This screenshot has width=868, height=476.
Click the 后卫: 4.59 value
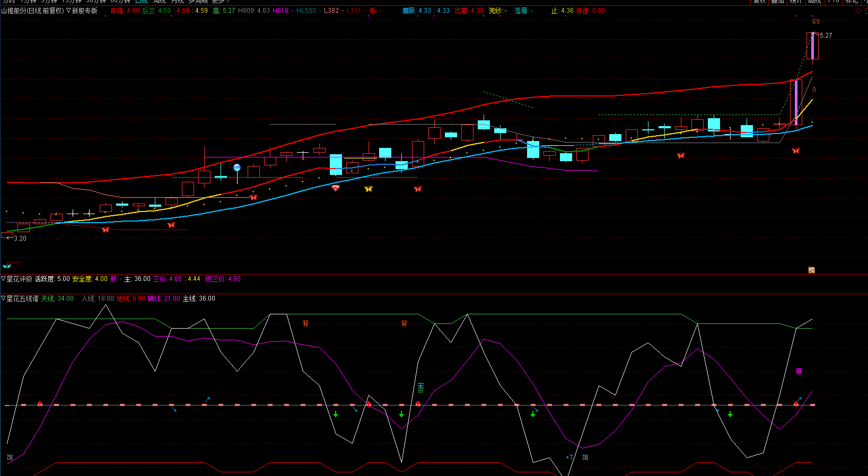156,11
